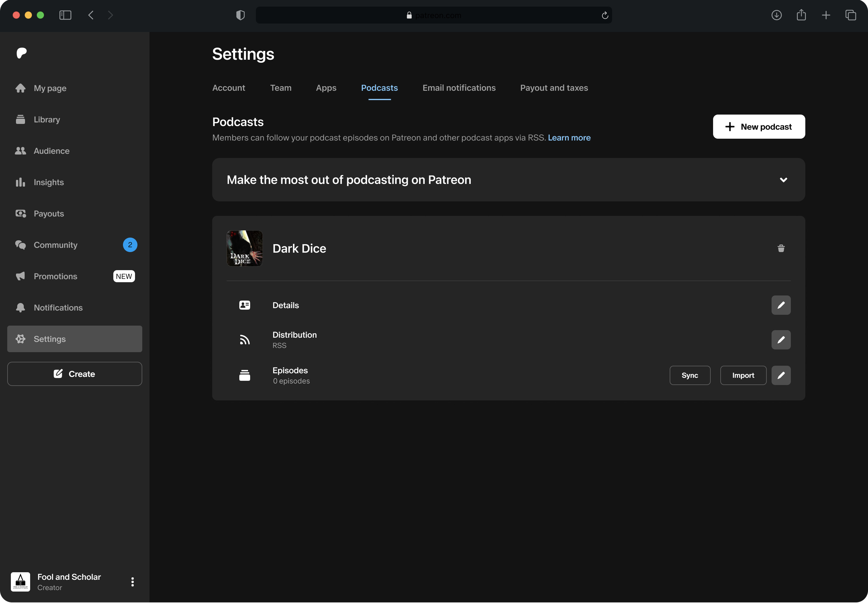Open My page from the sidebar
This screenshot has width=868, height=603.
[x=74, y=88]
